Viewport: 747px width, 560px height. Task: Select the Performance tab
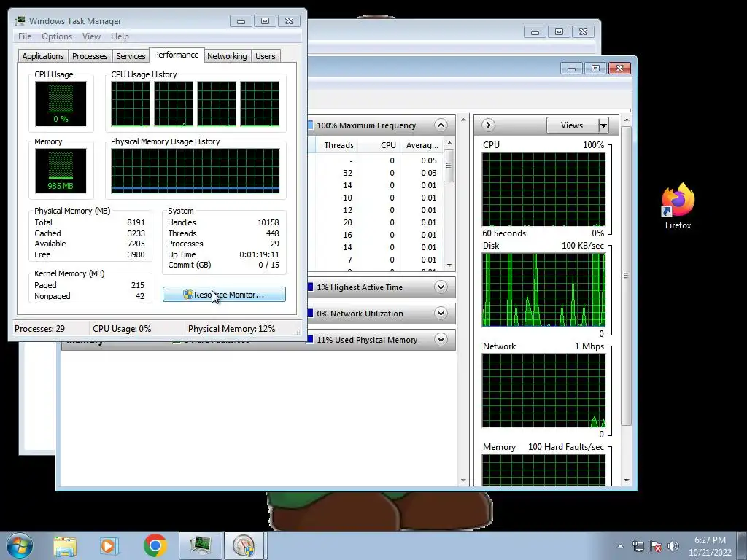pos(177,55)
